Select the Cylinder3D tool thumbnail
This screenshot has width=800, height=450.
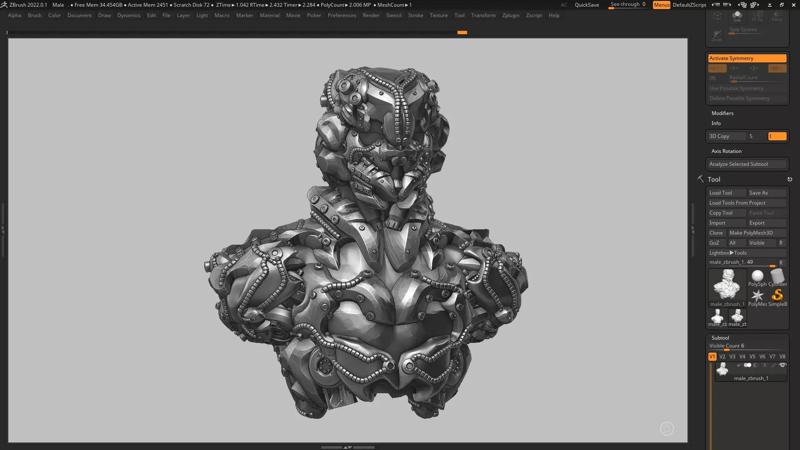pyautogui.click(x=778, y=277)
